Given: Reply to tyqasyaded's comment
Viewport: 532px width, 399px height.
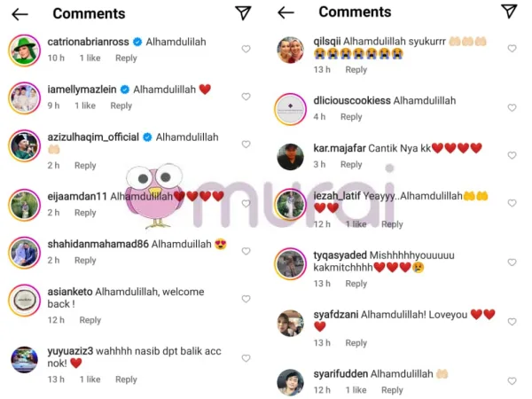Looking at the screenshot, I should point(356,284).
